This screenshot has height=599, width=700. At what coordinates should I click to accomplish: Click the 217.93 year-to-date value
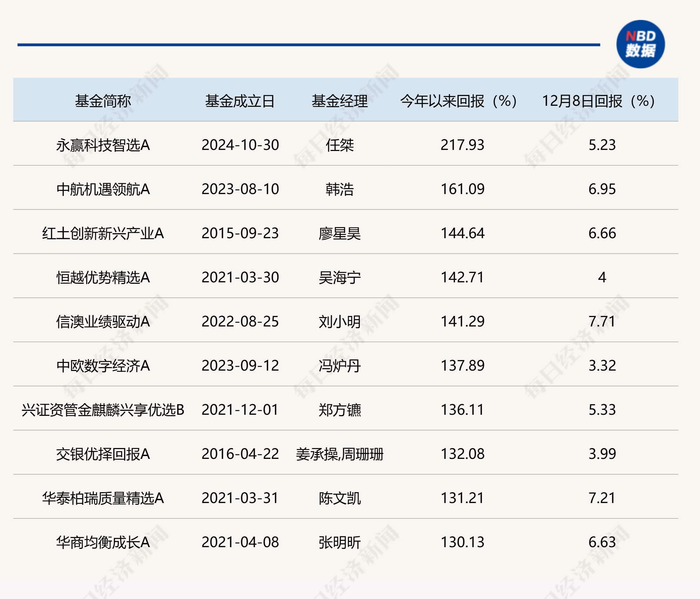click(462, 145)
